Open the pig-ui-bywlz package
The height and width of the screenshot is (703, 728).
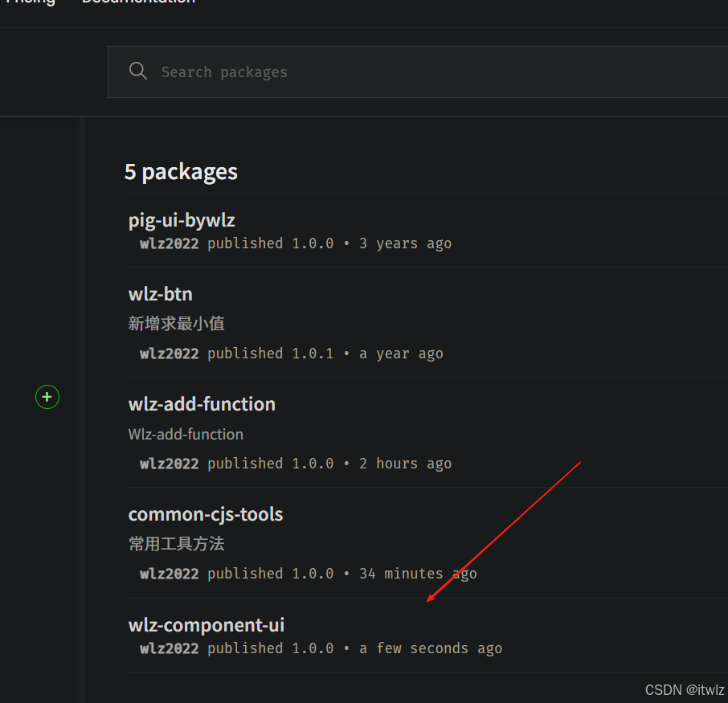tap(182, 220)
